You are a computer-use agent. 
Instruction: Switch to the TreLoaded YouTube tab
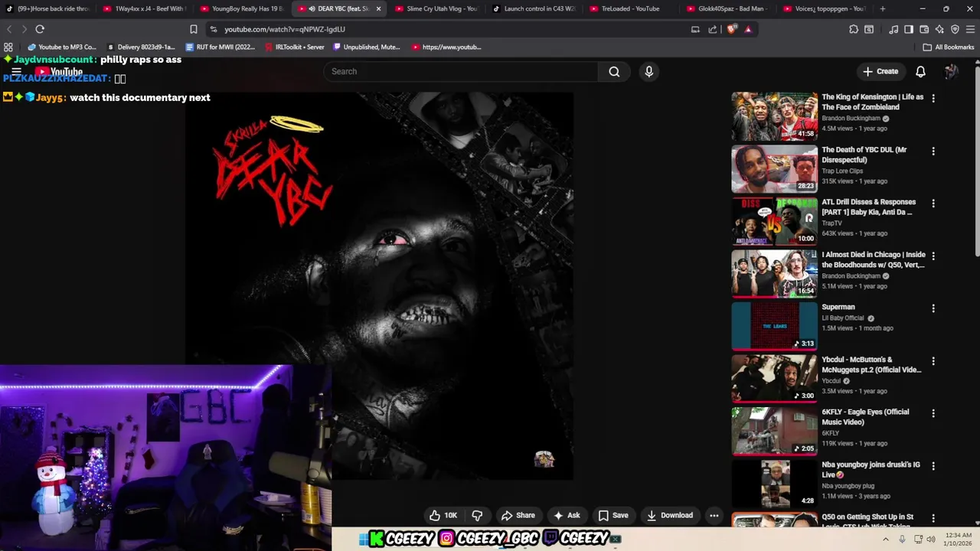click(630, 8)
